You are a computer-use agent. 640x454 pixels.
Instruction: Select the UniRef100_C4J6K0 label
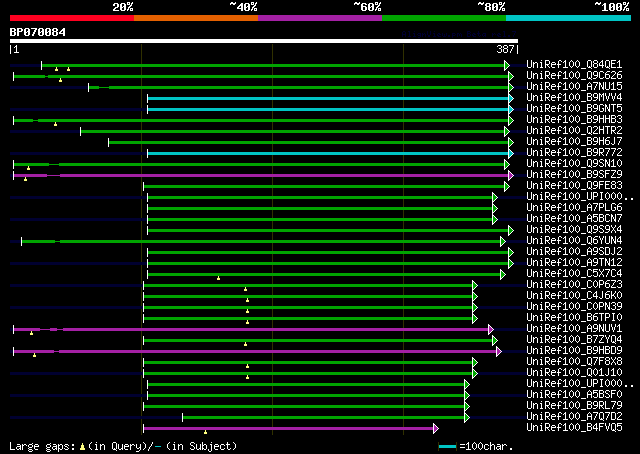(574, 296)
